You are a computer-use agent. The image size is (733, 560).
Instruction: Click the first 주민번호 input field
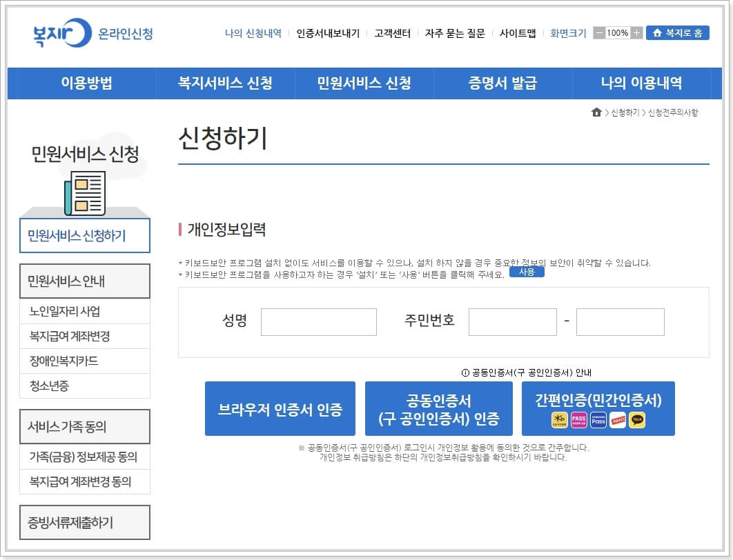pos(511,322)
